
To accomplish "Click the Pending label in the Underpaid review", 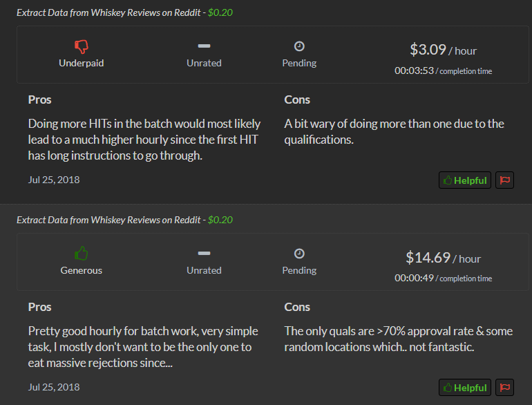I will (299, 63).
